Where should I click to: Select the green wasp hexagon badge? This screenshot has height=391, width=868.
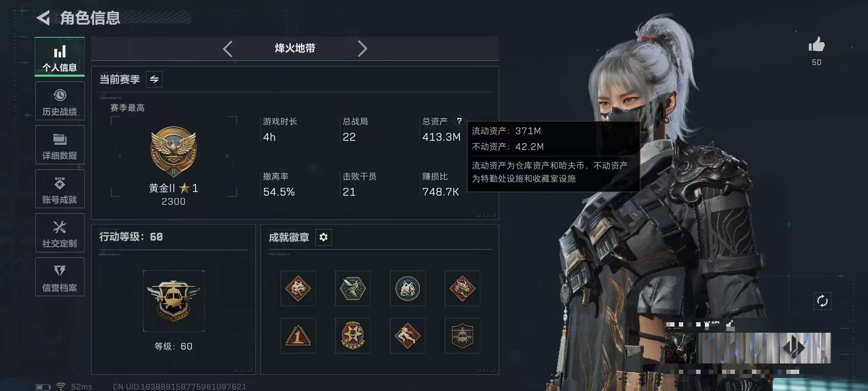pyautogui.click(x=353, y=289)
